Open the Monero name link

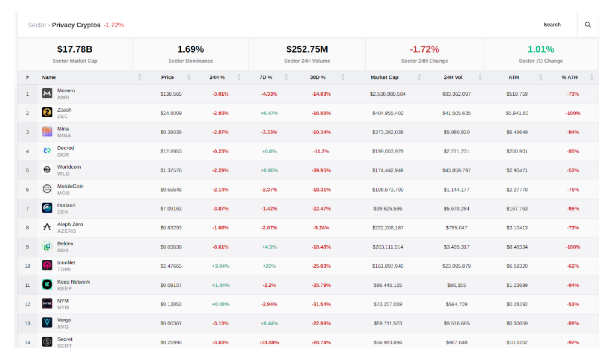[x=66, y=91]
